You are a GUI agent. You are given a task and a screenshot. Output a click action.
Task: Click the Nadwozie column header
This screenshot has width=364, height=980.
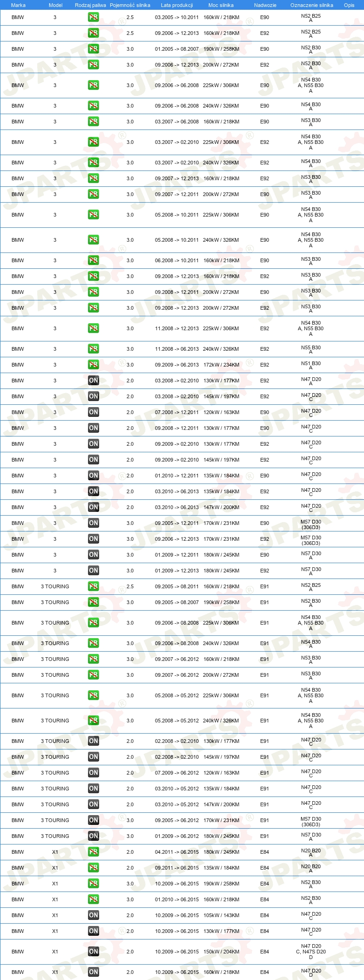(265, 5)
